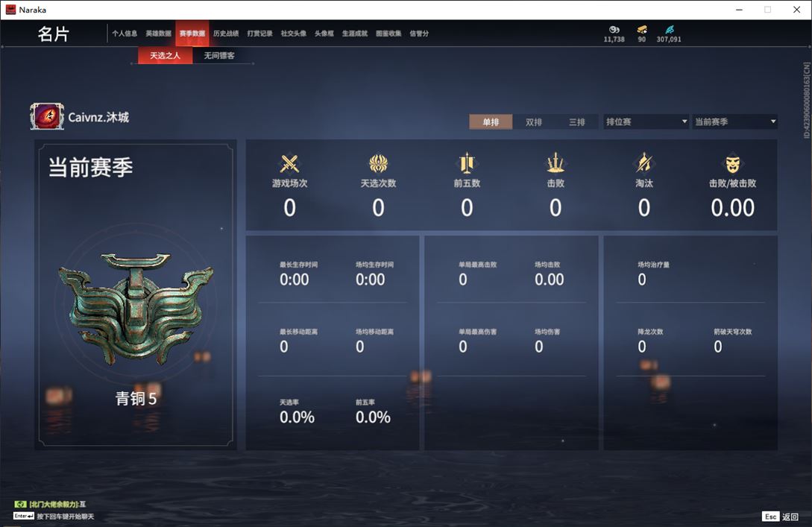This screenshot has width=812, height=527.
Task: Click the Enter key chat prompt icon
Action: coord(24,516)
